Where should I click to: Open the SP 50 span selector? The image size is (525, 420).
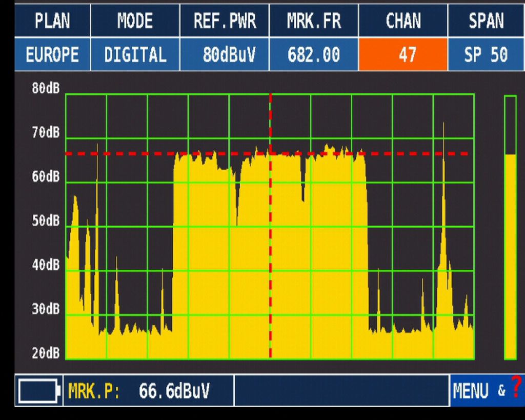pyautogui.click(x=486, y=54)
